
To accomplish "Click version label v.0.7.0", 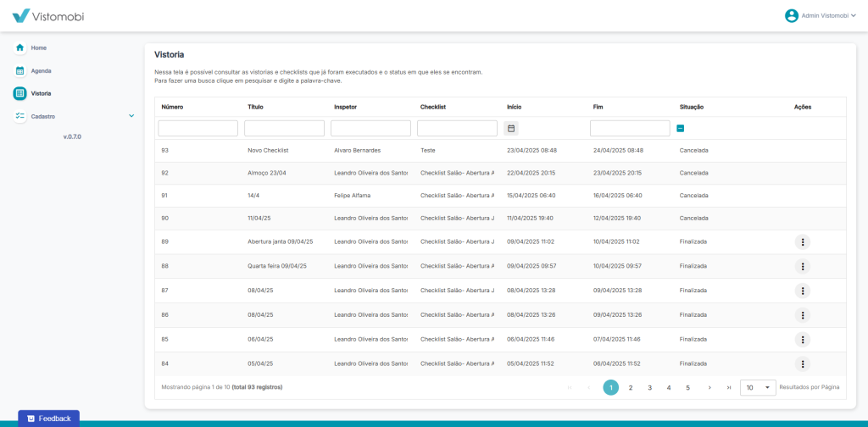I will (73, 136).
